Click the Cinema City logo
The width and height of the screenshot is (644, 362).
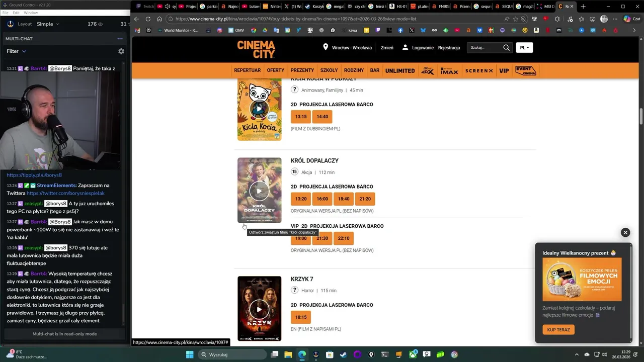pos(256,50)
